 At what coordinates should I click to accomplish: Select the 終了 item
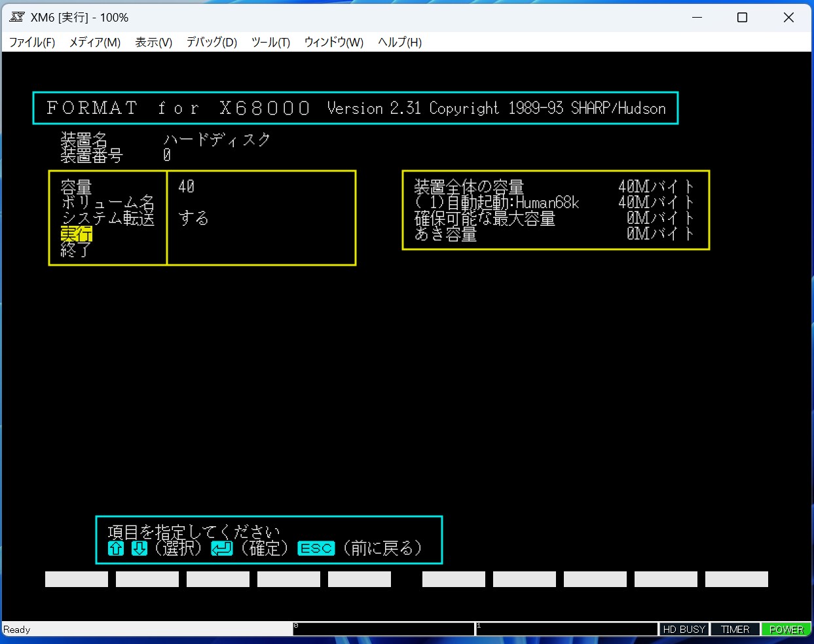(x=75, y=249)
